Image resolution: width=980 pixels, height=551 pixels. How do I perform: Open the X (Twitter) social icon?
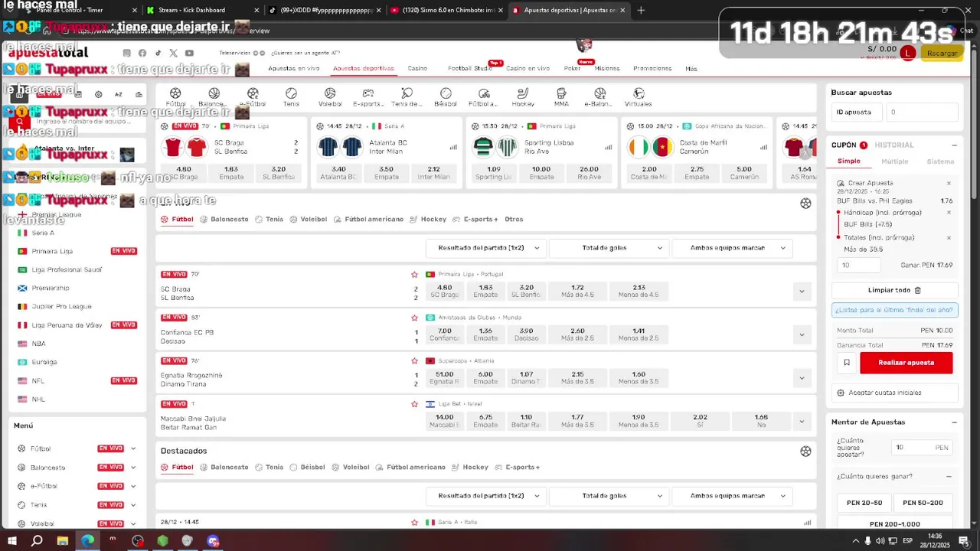[x=173, y=53]
